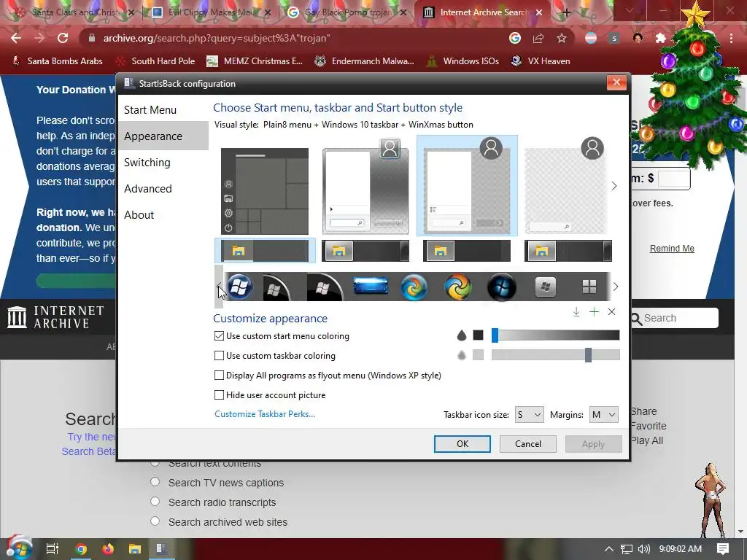Open the Margins dropdown

603,415
